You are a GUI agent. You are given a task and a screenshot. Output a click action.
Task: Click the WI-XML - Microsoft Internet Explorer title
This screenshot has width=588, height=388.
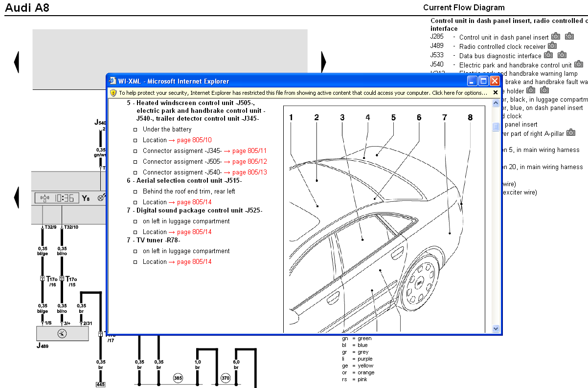pyautogui.click(x=174, y=81)
